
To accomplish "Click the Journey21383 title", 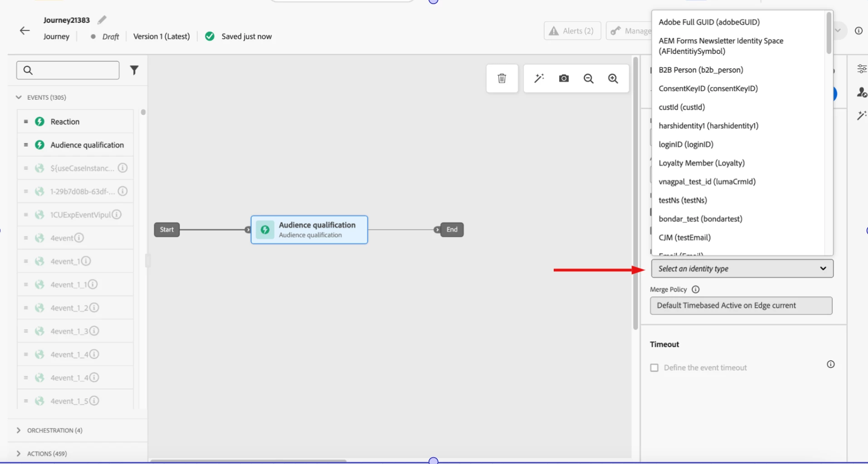I will pyautogui.click(x=67, y=20).
